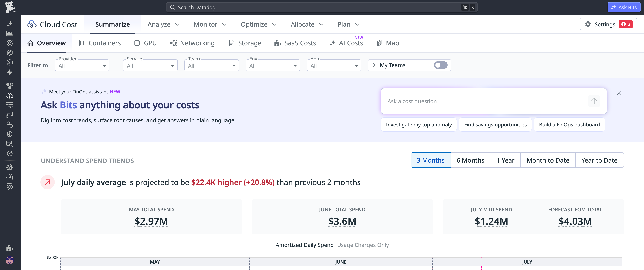Expand the My Teams chevron
Screen dimensions: 644x270
(x=374, y=65)
